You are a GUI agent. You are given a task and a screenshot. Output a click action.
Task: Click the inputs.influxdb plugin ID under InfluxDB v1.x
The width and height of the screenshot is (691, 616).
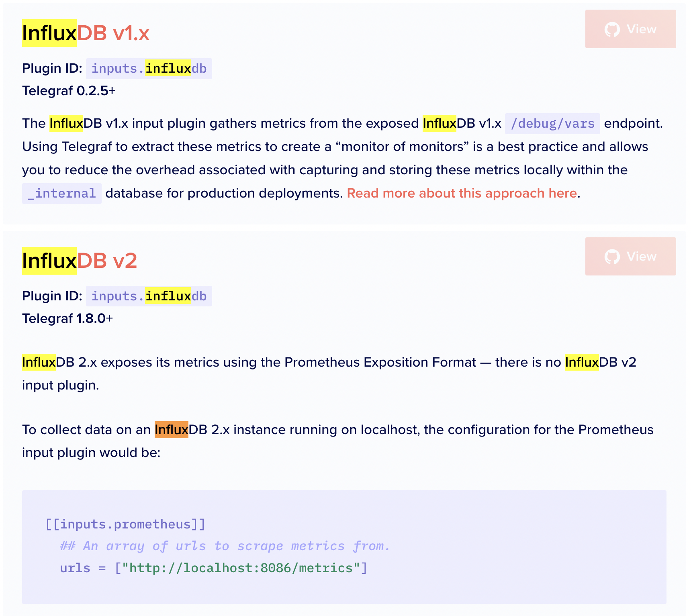coord(149,69)
